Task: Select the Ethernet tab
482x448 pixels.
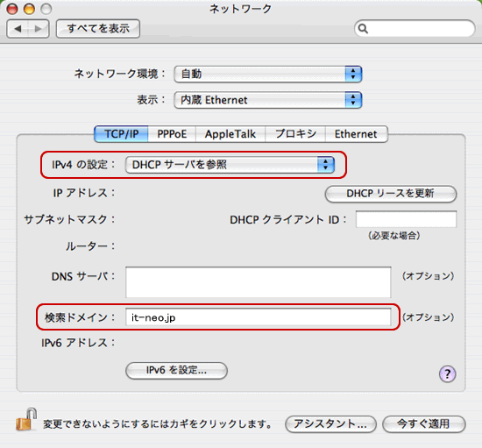Action: coord(356,134)
